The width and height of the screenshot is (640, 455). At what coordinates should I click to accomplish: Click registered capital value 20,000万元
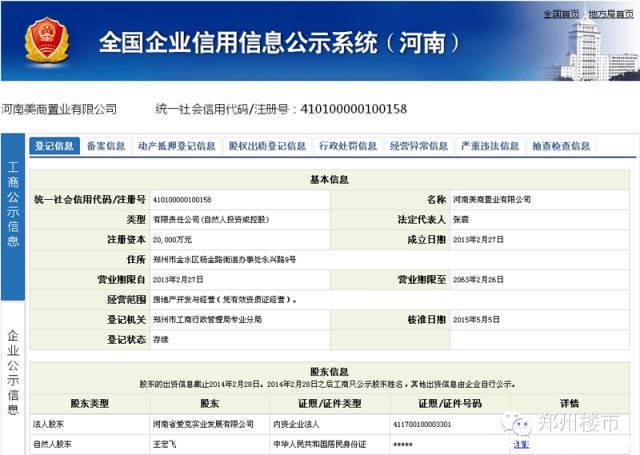[172, 240]
